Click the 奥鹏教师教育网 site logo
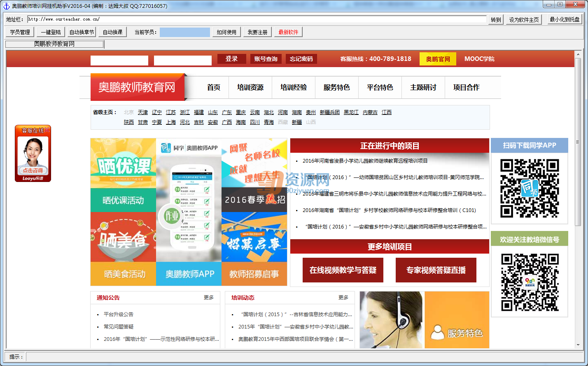The height and width of the screenshot is (366, 588). point(137,87)
